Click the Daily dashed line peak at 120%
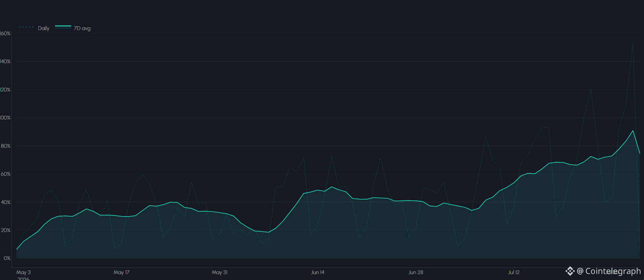Image resolution: width=644 pixels, height=280 pixels. tap(591, 90)
